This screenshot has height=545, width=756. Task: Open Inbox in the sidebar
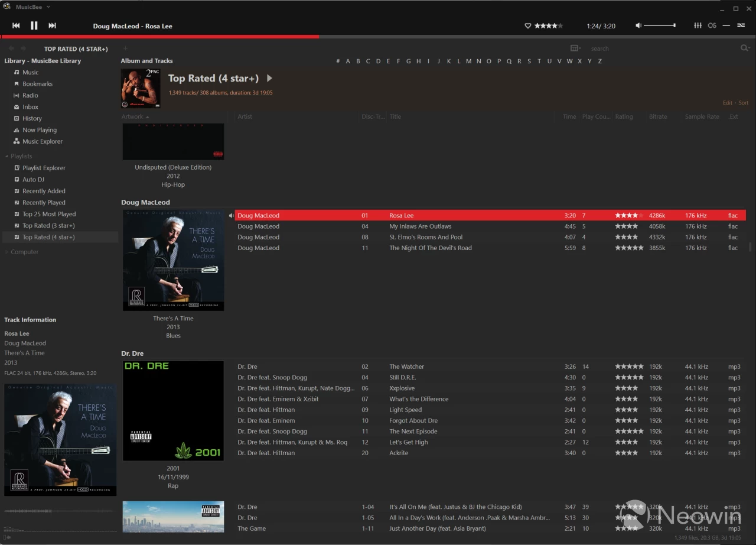click(x=30, y=107)
